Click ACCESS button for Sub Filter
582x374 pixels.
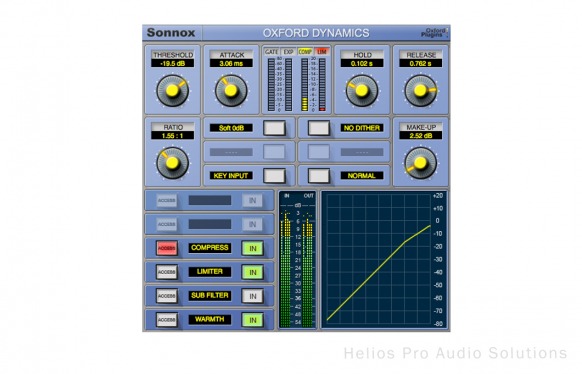(x=167, y=296)
